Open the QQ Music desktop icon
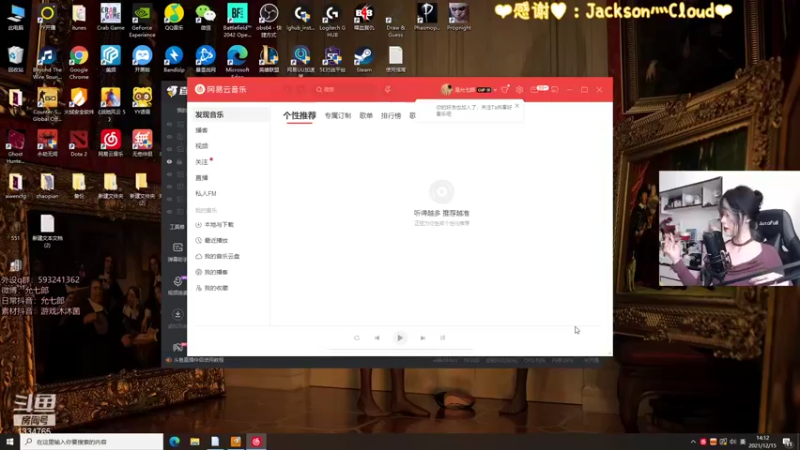 point(174,17)
